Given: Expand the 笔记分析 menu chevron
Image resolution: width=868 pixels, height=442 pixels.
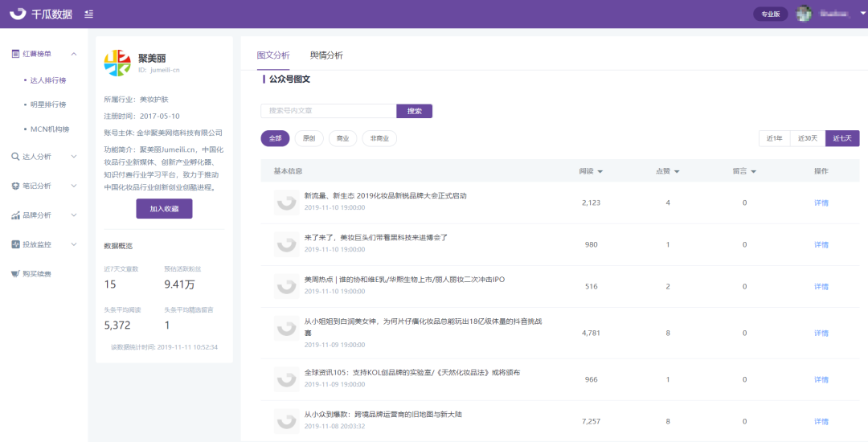Looking at the screenshot, I should point(74,186).
